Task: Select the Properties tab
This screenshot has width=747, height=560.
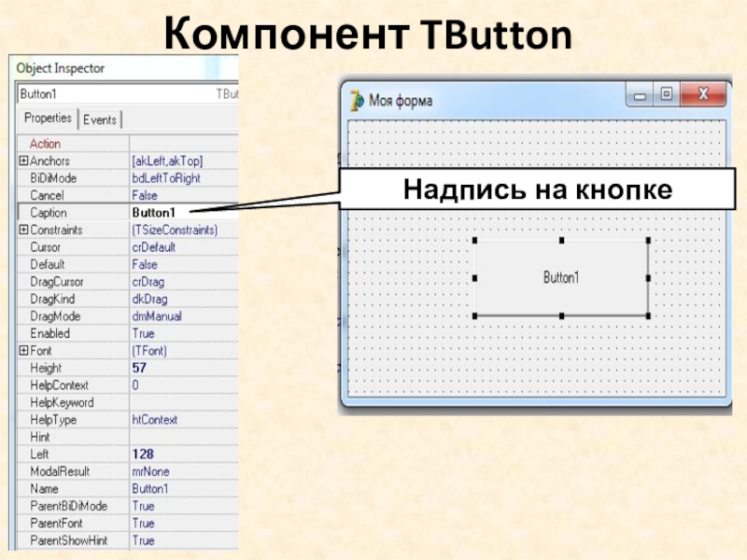Action: [48, 119]
